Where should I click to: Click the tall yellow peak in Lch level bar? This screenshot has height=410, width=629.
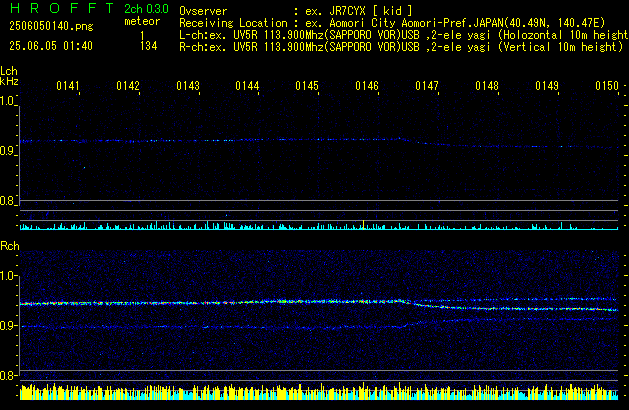(x=363, y=225)
